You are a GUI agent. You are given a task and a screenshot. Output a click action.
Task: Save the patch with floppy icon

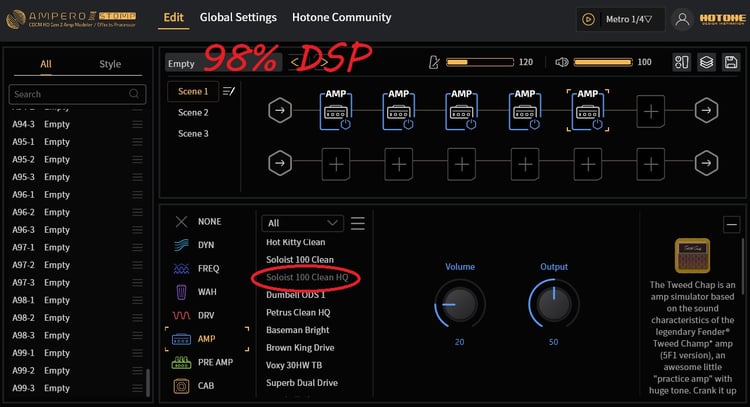pyautogui.click(x=731, y=62)
